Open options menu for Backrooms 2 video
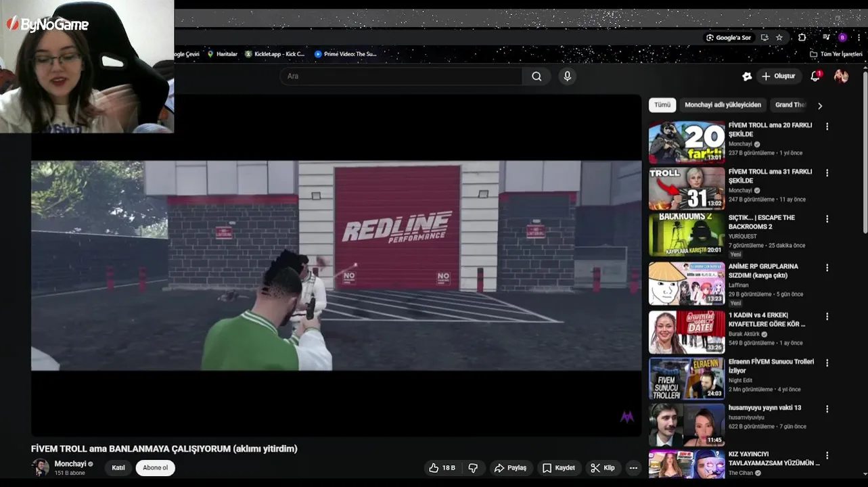 827,219
